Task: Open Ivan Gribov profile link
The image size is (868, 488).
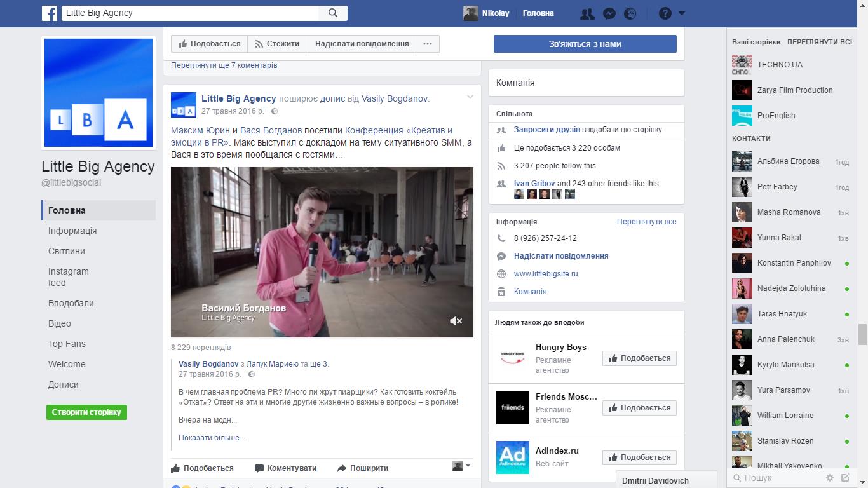Action: pyautogui.click(x=534, y=184)
